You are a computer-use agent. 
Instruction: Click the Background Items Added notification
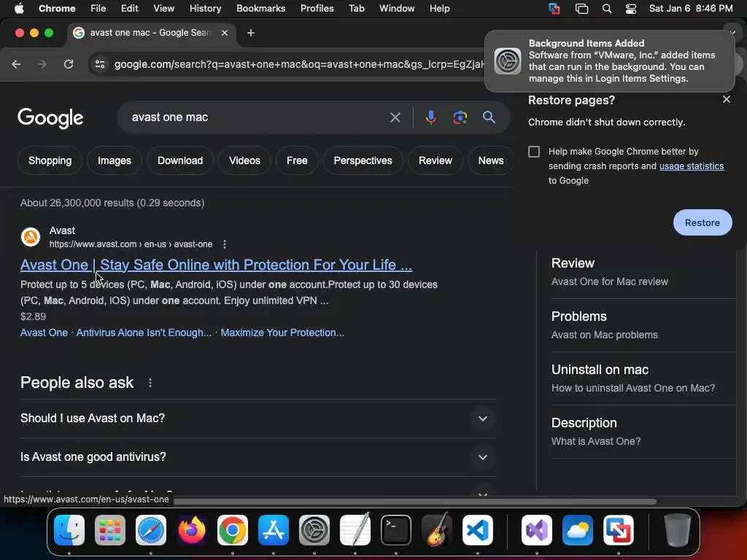click(x=609, y=61)
